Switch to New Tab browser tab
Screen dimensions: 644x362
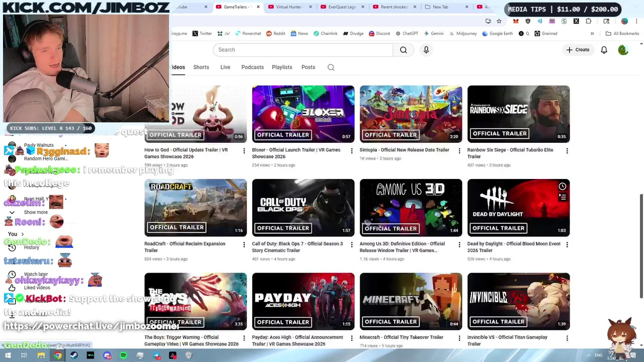446,7
